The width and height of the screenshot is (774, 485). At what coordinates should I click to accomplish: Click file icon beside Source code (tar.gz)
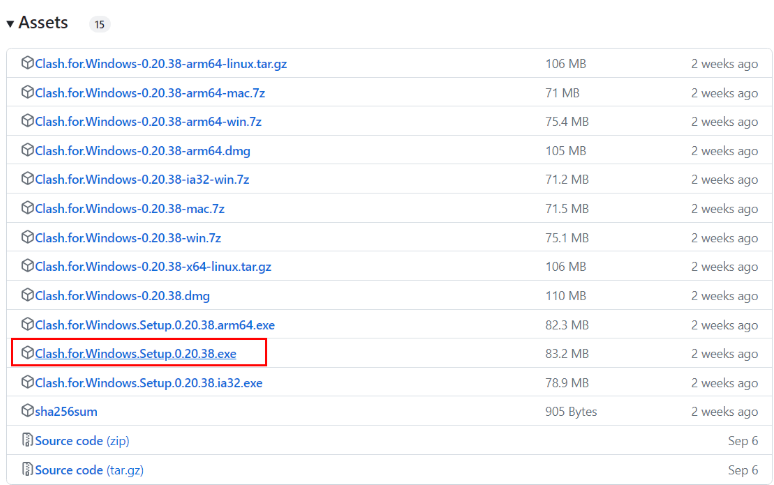point(28,469)
